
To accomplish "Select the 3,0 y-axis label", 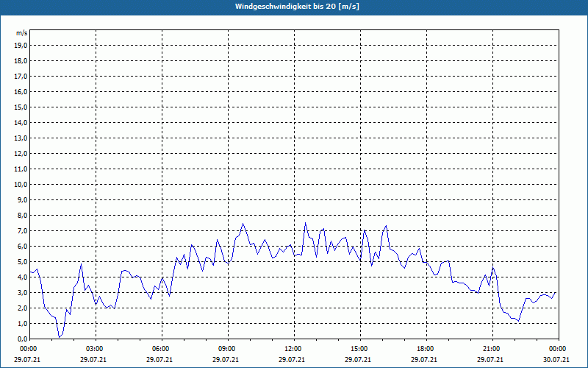I will [22, 292].
